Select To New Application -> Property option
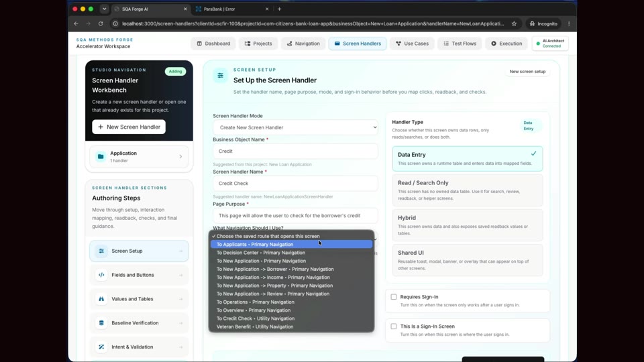The image size is (644, 362). 291,286
